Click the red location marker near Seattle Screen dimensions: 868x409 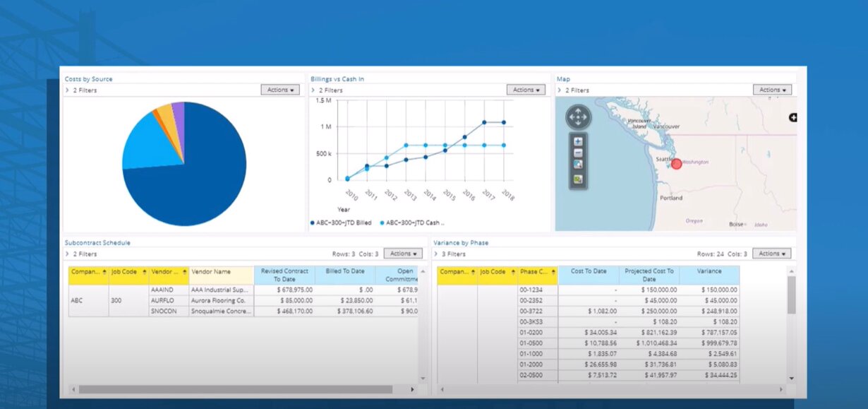point(676,164)
